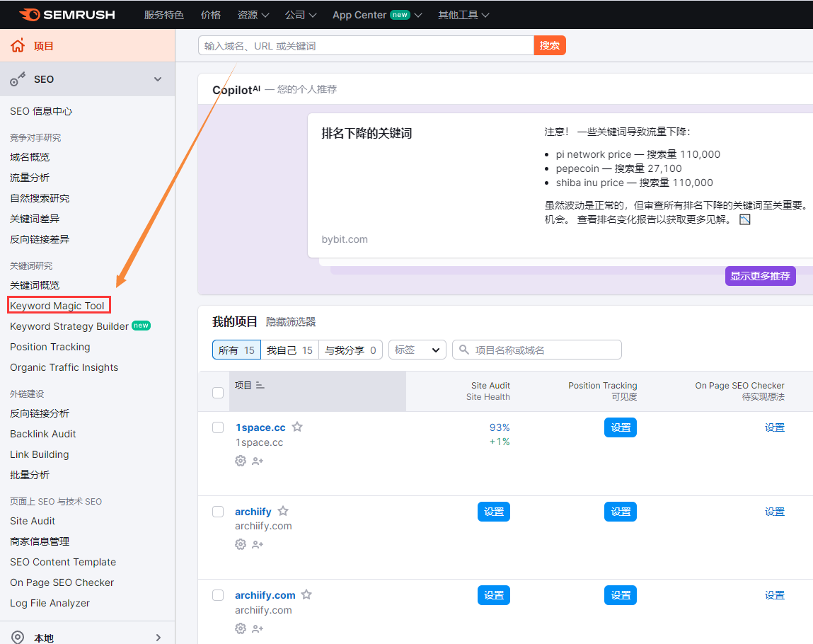
Task: Click the home icon beside 项目
Action: tap(18, 45)
